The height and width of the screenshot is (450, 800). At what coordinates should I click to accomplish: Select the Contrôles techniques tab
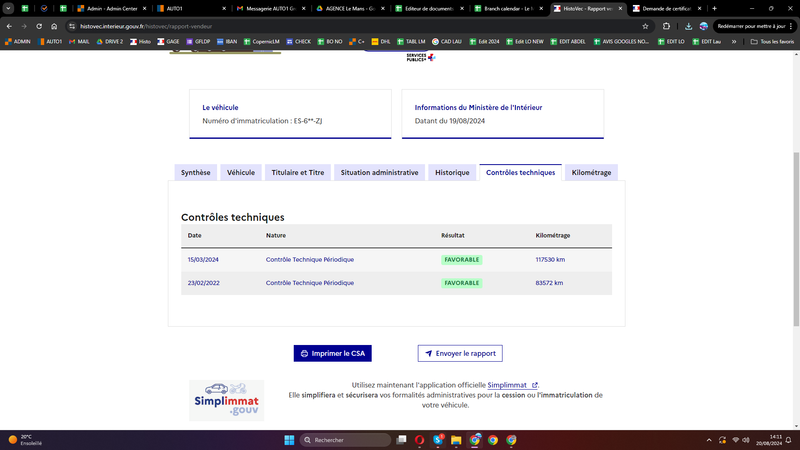[520, 172]
